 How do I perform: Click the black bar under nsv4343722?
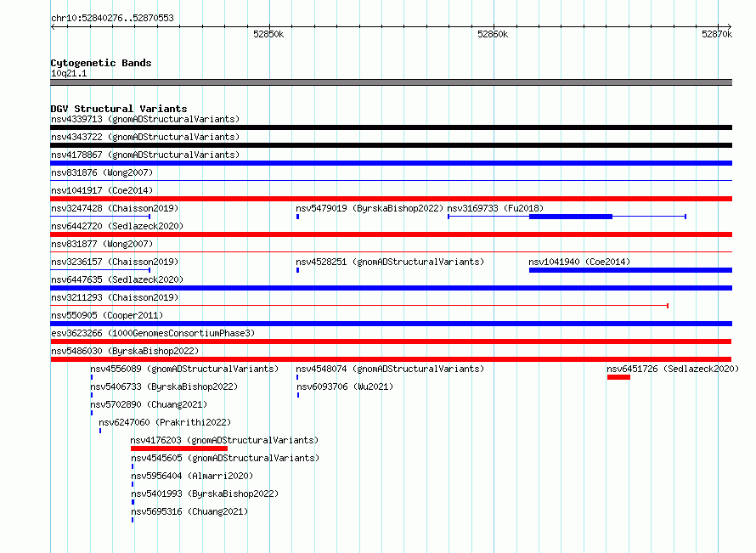click(391, 145)
